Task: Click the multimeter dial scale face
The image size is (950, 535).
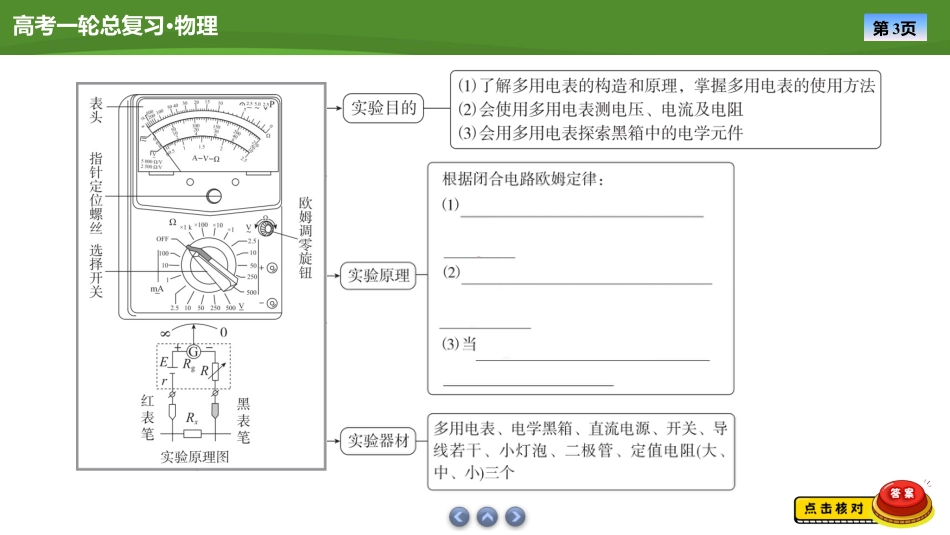Action: click(x=206, y=135)
